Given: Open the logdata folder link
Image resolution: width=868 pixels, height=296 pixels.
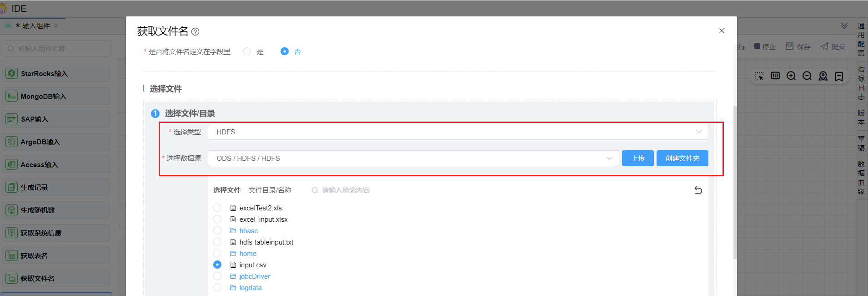Looking at the screenshot, I should tap(251, 288).
